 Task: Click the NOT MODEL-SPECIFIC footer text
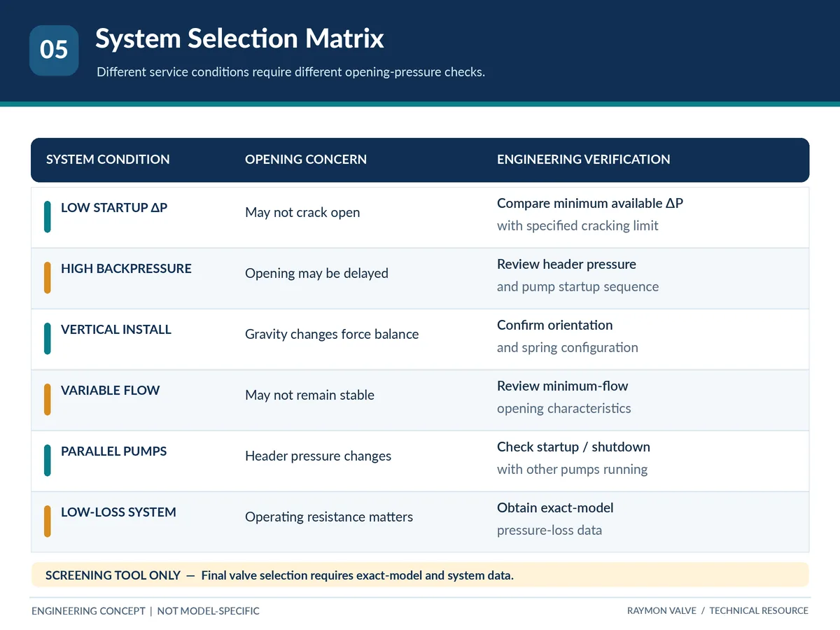coord(208,611)
